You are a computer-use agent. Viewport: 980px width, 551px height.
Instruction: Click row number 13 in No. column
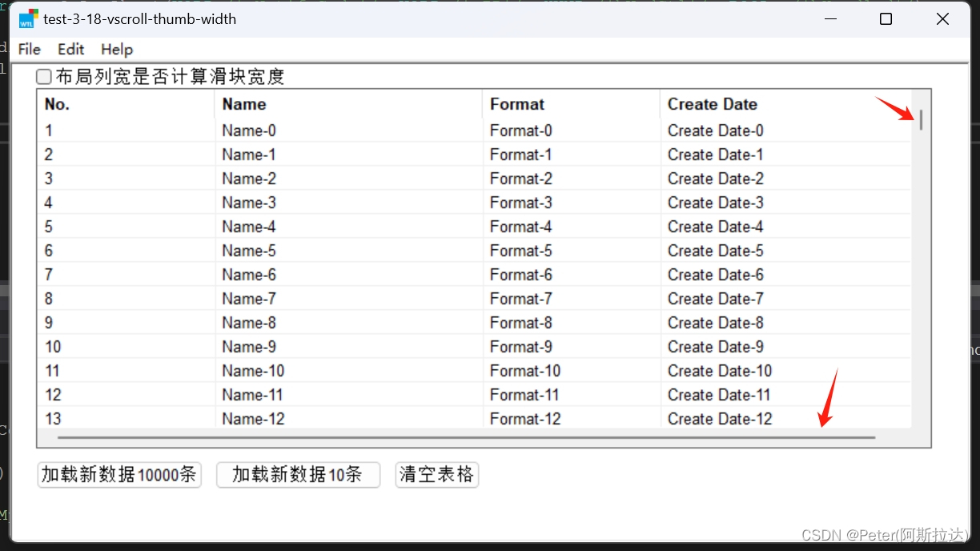[127, 417]
